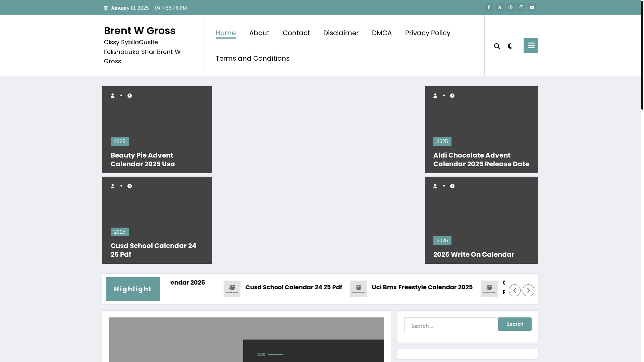The height and width of the screenshot is (362, 644).
Task: Click the Search submit button
Action: click(x=515, y=324)
